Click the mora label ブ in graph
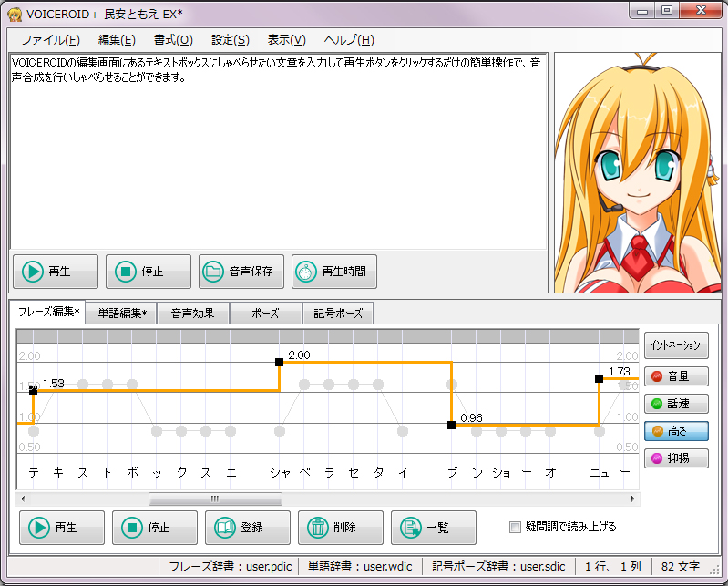This screenshot has height=586, width=728. tap(452, 473)
